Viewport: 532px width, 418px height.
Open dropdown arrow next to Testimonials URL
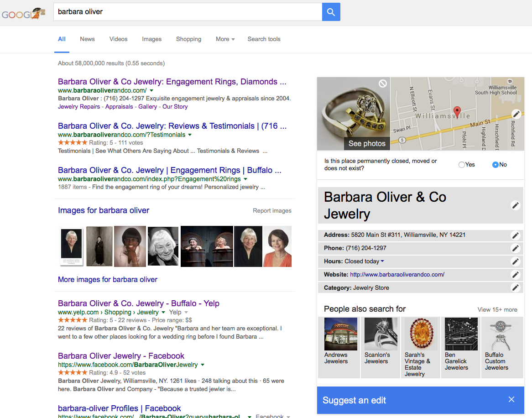click(x=190, y=135)
